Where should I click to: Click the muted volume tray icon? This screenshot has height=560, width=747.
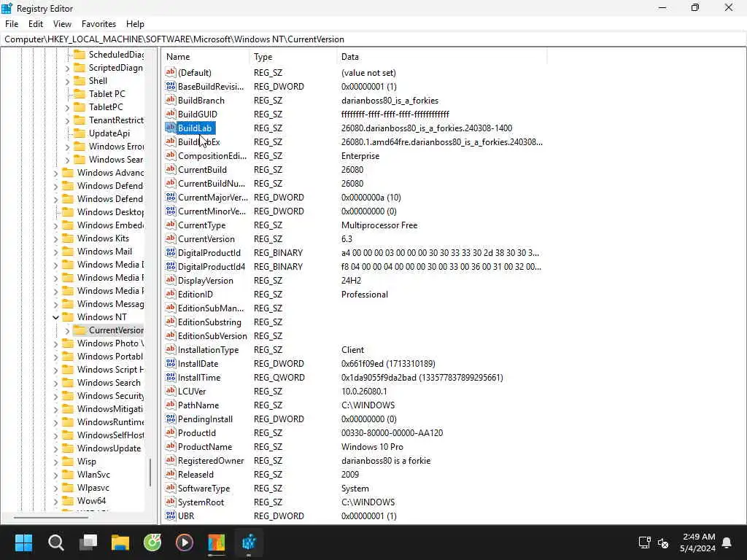point(663,542)
